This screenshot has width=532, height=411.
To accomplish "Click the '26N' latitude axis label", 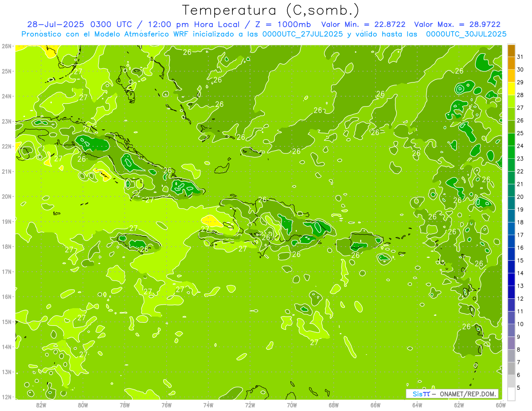I will 7,46.
